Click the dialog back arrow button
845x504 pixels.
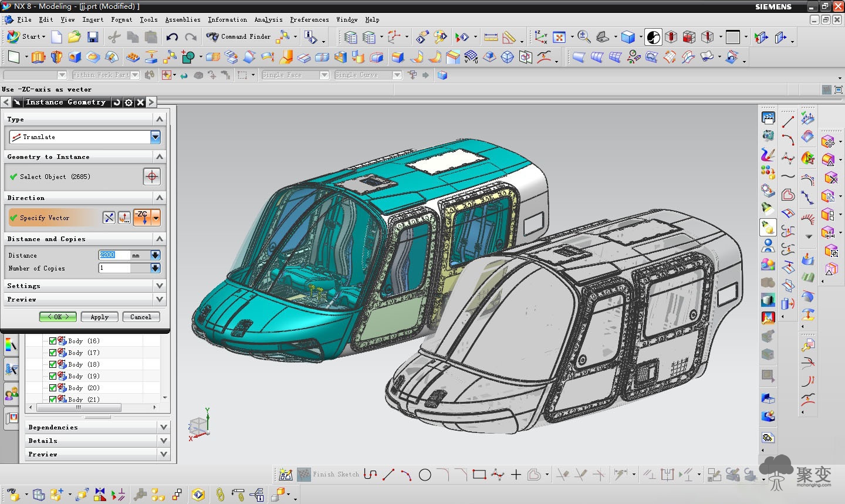pyautogui.click(x=6, y=102)
